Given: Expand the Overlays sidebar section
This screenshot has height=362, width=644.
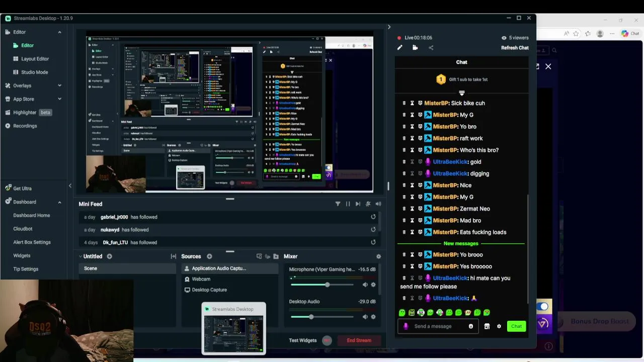Looking at the screenshot, I should [x=59, y=85].
